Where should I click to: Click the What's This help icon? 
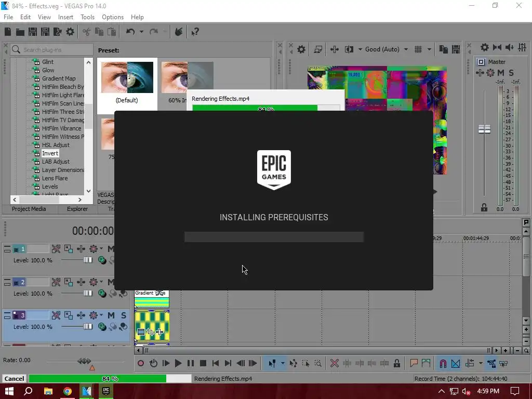195,32
